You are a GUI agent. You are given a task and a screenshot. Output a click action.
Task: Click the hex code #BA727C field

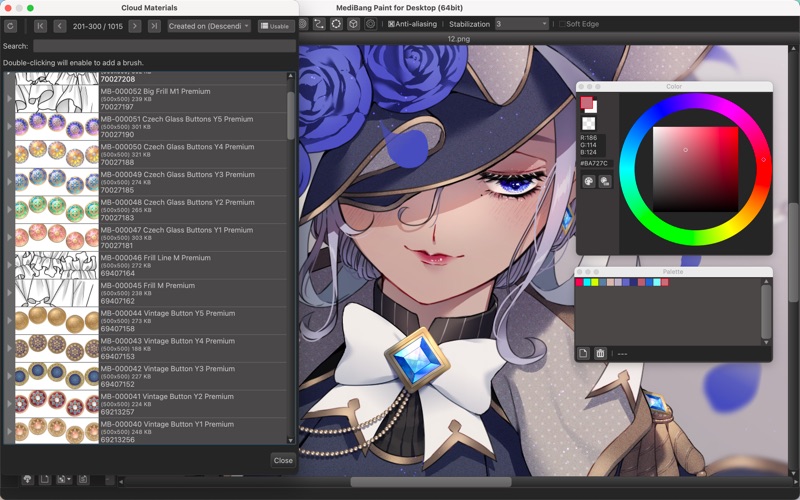coord(595,163)
